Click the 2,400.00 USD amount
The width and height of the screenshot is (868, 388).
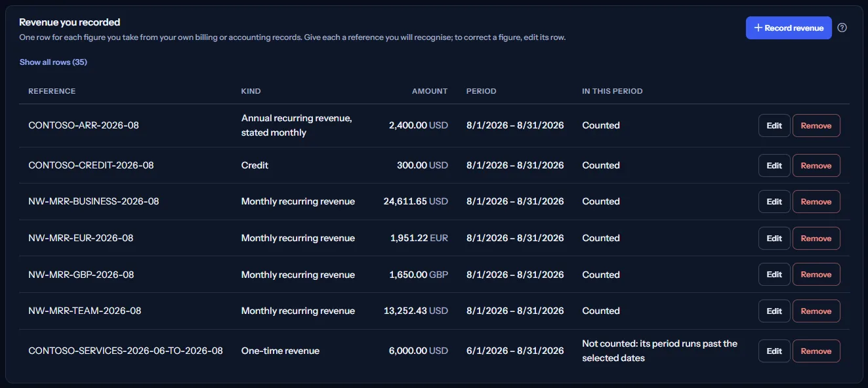click(x=419, y=125)
